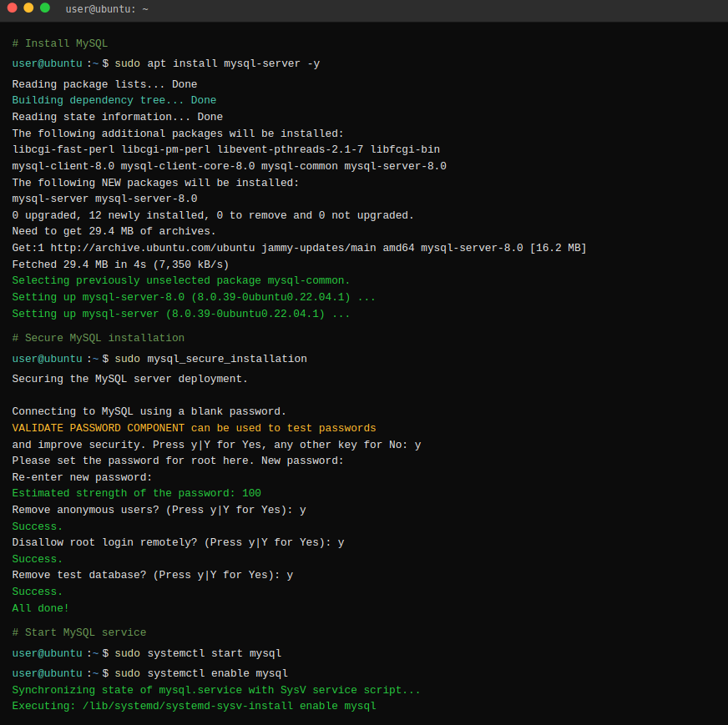This screenshot has height=725, width=728.
Task: Click the 'Remove anonymous users?' prompt line
Action: (x=159, y=509)
